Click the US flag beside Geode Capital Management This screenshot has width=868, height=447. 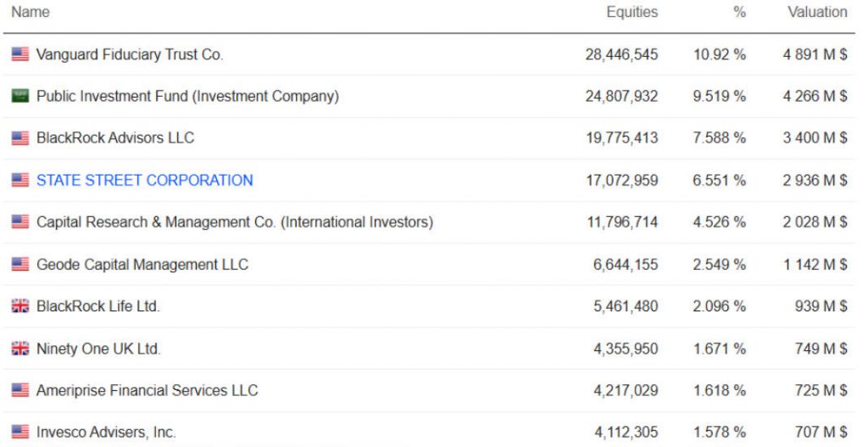pyautogui.click(x=20, y=265)
